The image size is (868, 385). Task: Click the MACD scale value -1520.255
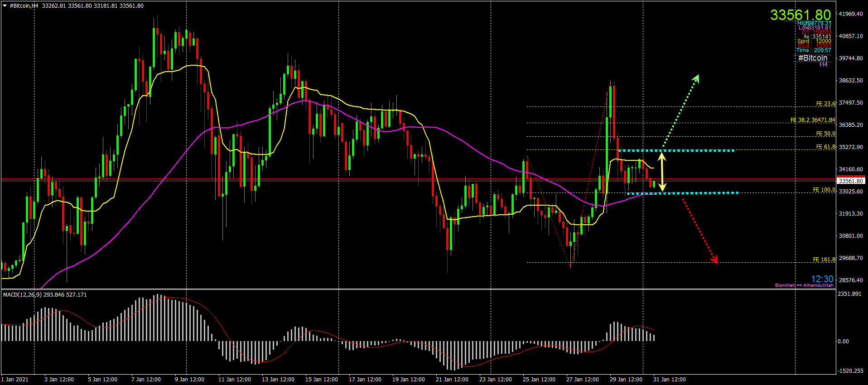point(851,371)
